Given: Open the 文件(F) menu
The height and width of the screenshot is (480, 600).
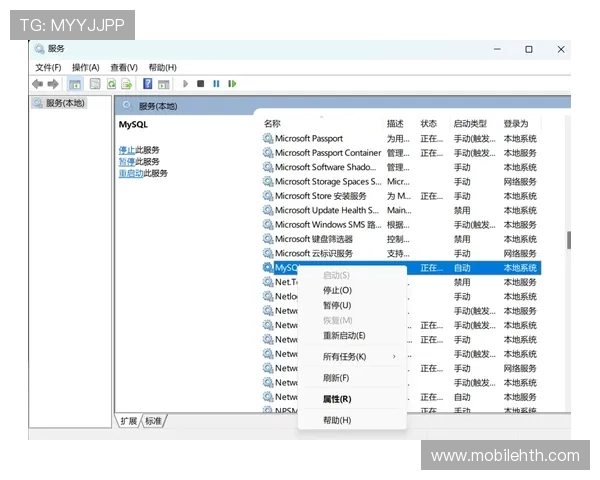Looking at the screenshot, I should pyautogui.click(x=48, y=68).
